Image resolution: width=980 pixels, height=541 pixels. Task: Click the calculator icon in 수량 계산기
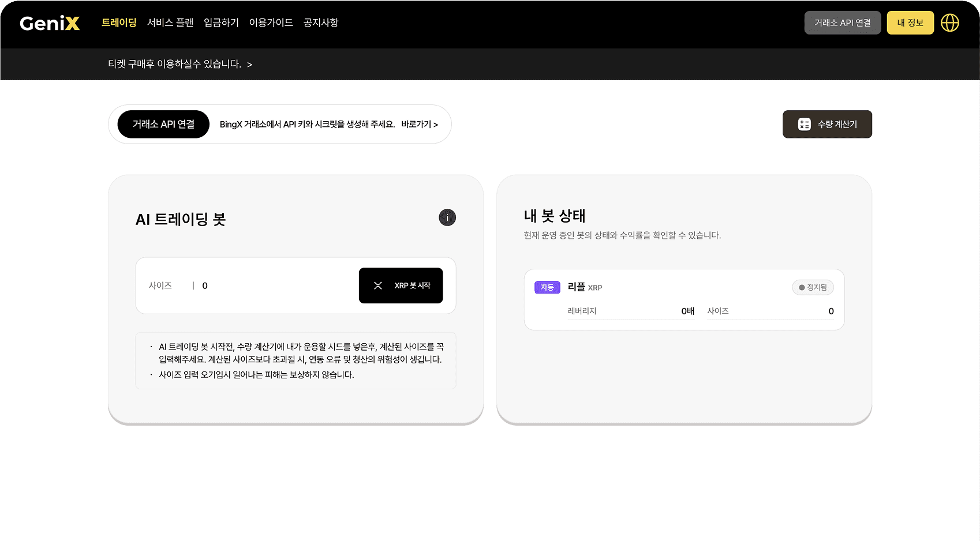click(x=804, y=125)
